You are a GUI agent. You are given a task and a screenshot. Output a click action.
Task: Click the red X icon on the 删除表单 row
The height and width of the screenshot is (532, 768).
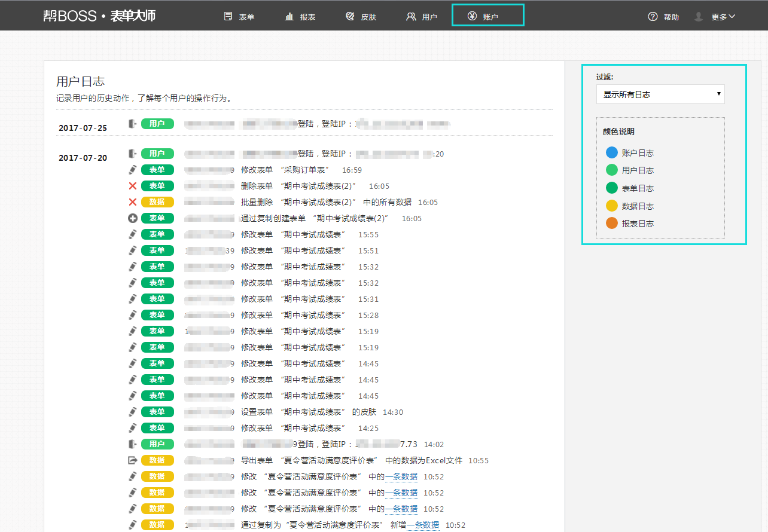click(x=133, y=186)
